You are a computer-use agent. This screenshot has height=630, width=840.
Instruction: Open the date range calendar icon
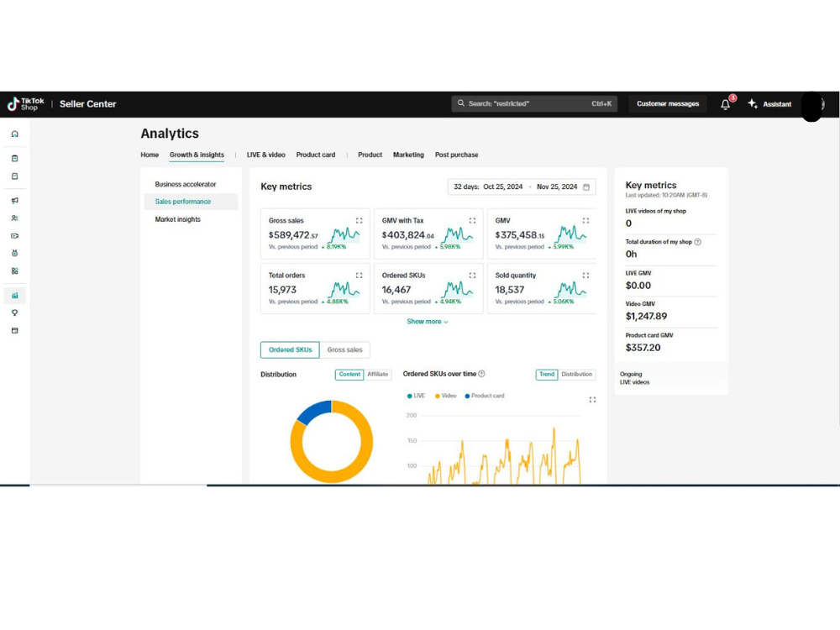586,187
